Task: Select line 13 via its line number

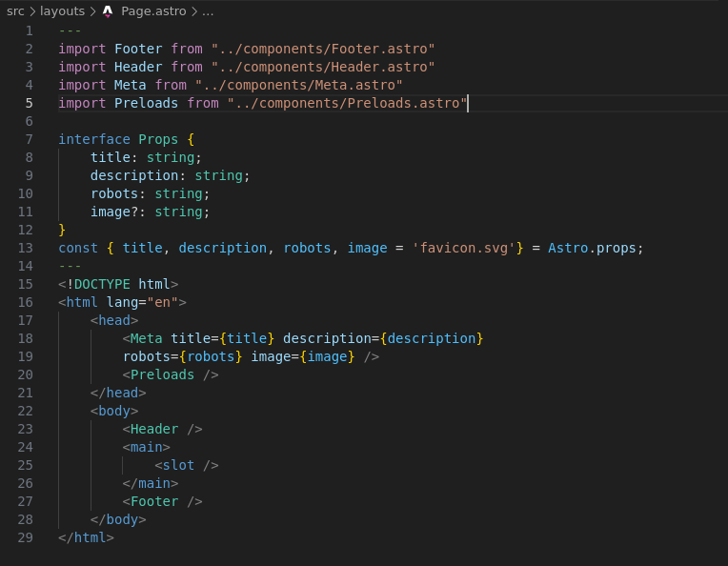Action: pyautogui.click(x=25, y=248)
